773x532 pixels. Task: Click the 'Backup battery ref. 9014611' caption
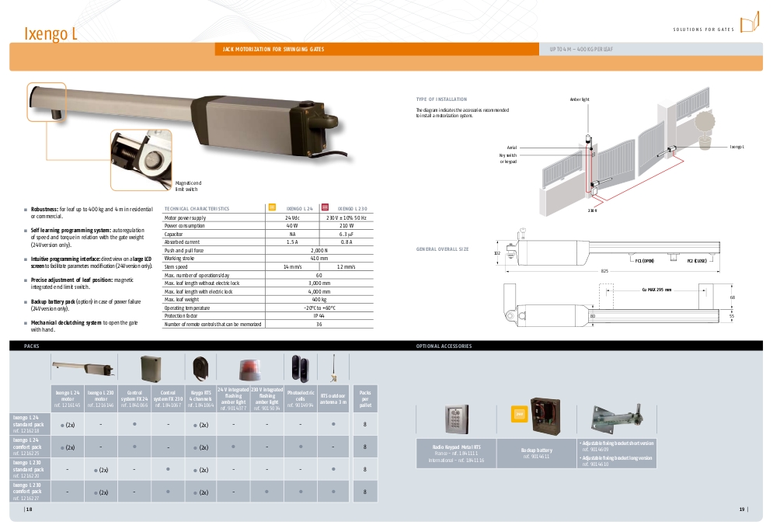click(x=536, y=453)
